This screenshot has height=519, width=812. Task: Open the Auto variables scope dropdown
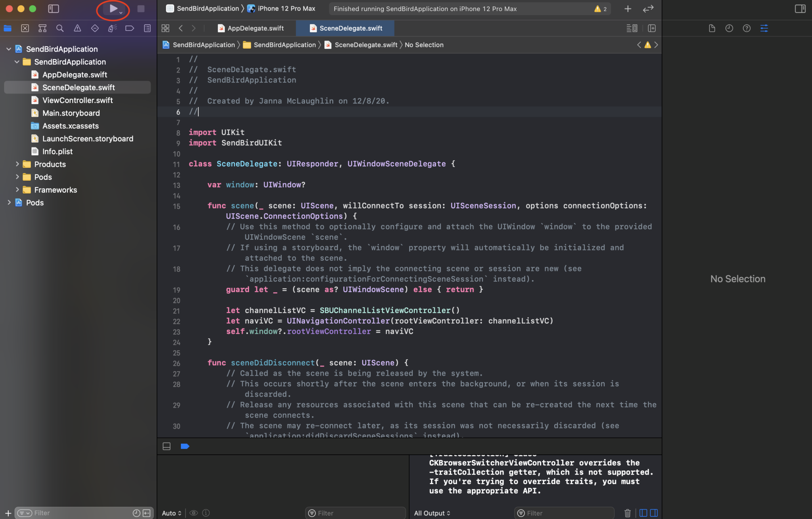171,513
